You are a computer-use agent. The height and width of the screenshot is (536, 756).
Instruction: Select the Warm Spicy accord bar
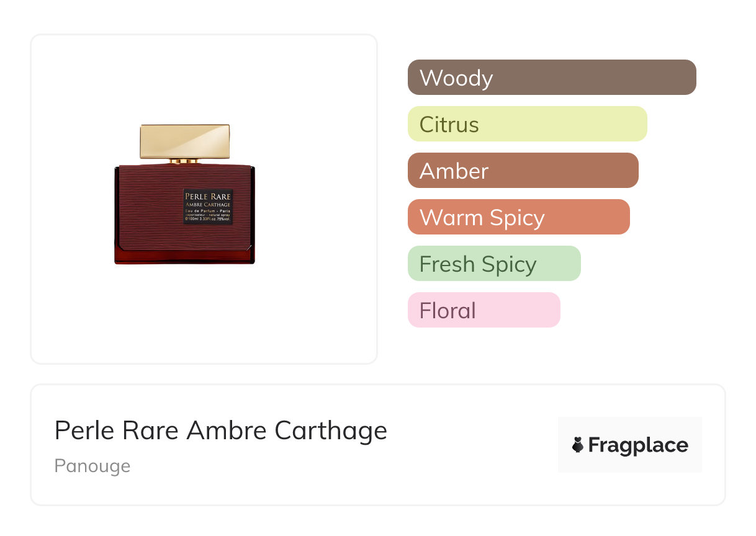click(518, 217)
